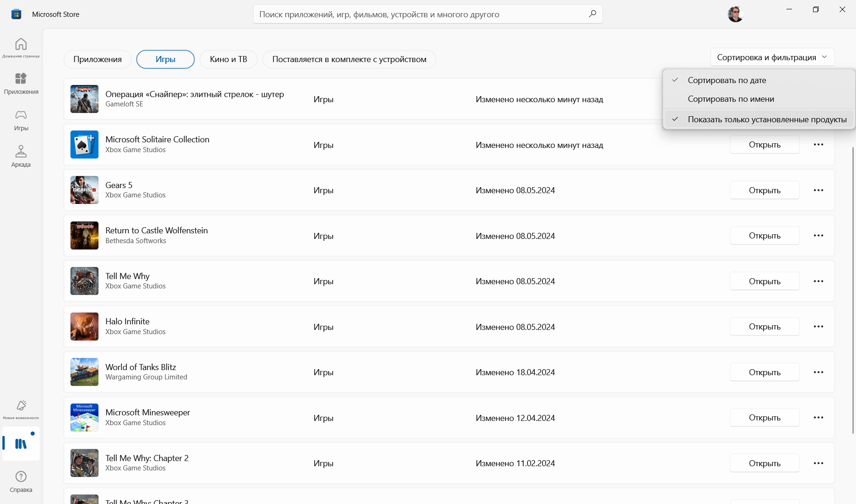Open more options for Return to Castle Wolfenstein
Image resolution: width=856 pixels, height=504 pixels.
[818, 236]
